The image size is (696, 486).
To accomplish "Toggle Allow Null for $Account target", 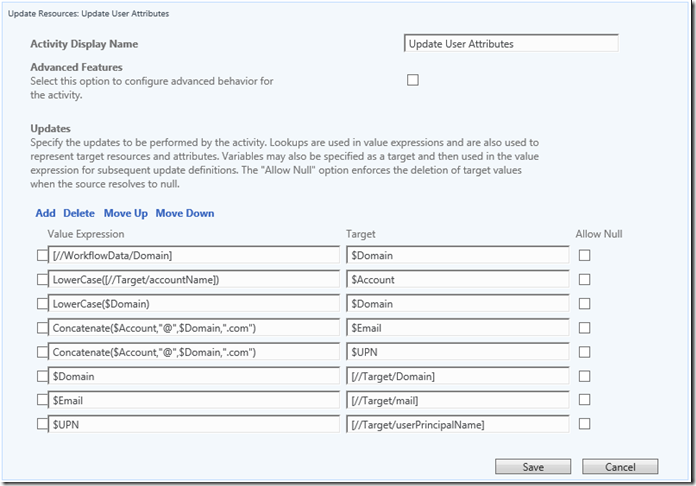I will [585, 280].
